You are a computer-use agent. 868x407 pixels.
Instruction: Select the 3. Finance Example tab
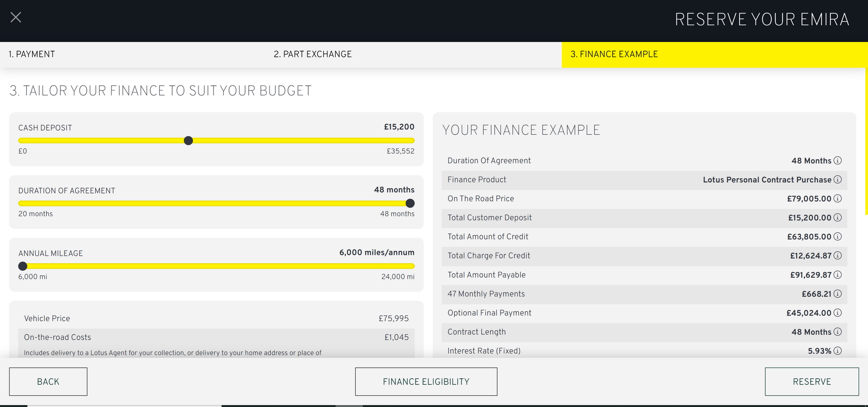tap(614, 54)
